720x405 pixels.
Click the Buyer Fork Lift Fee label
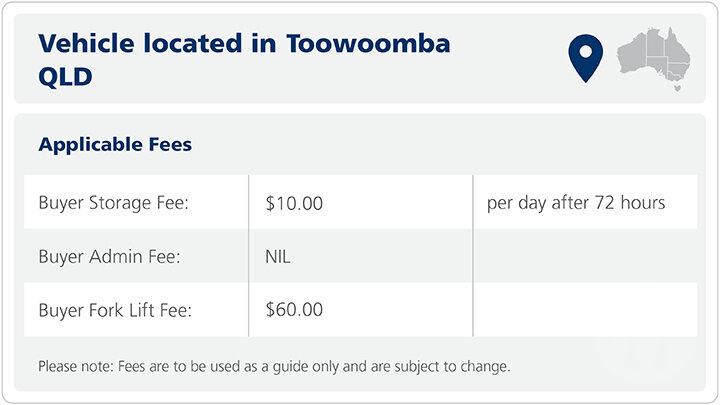point(114,310)
